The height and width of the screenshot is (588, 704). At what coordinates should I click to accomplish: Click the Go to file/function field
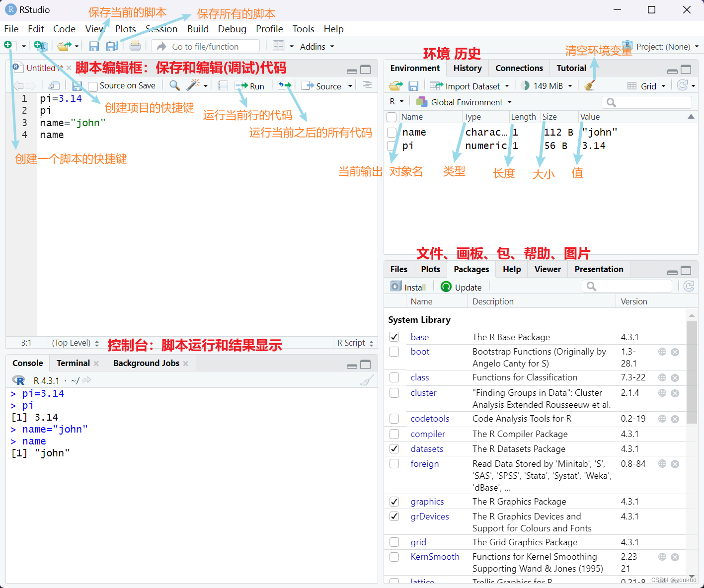(x=205, y=46)
